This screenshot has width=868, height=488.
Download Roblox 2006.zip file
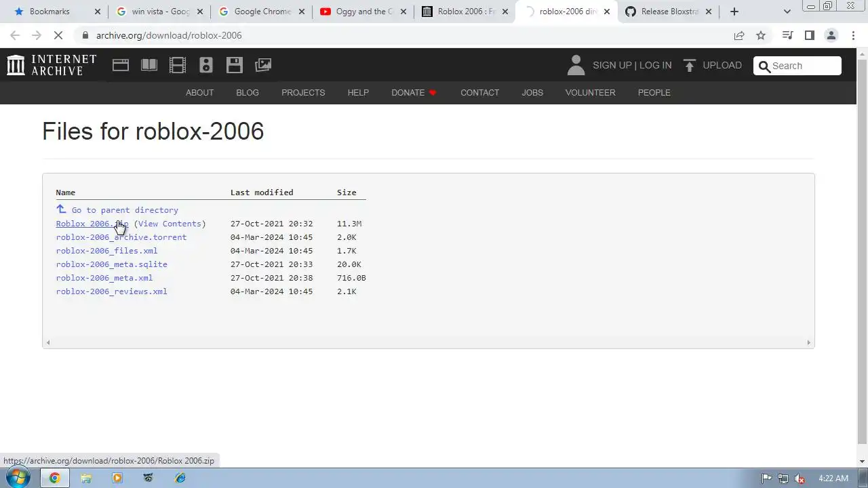[92, 224]
